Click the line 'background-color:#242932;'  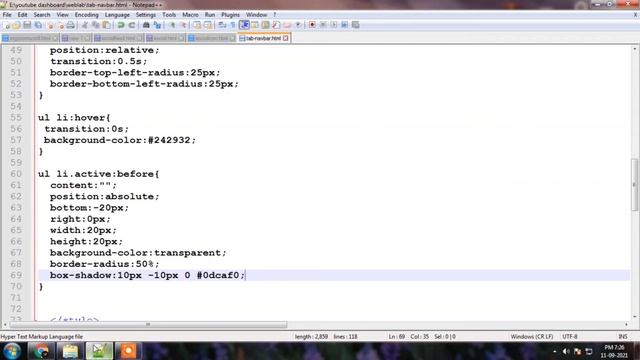click(120, 140)
